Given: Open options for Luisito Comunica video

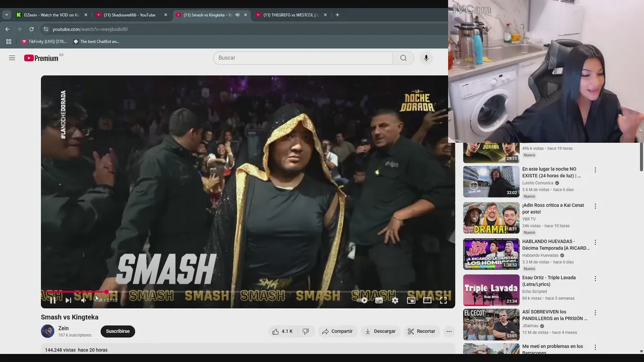Looking at the screenshot, I should (x=595, y=170).
